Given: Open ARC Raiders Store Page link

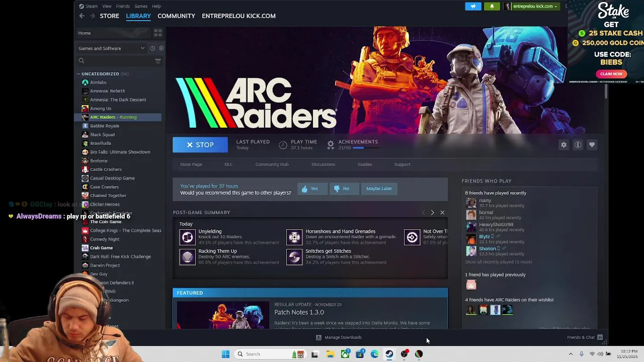Looking at the screenshot, I should (x=191, y=164).
